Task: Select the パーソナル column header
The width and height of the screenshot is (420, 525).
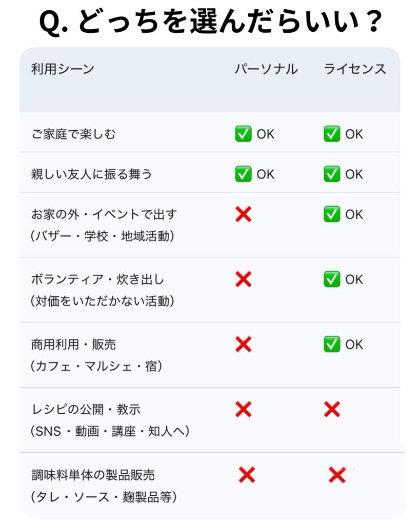Action: point(266,69)
